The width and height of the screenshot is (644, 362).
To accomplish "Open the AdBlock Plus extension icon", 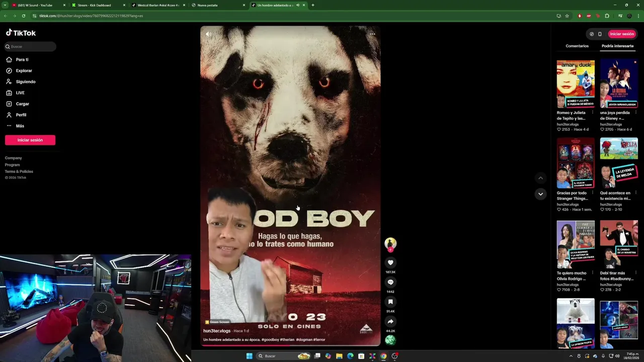I will point(589,16).
